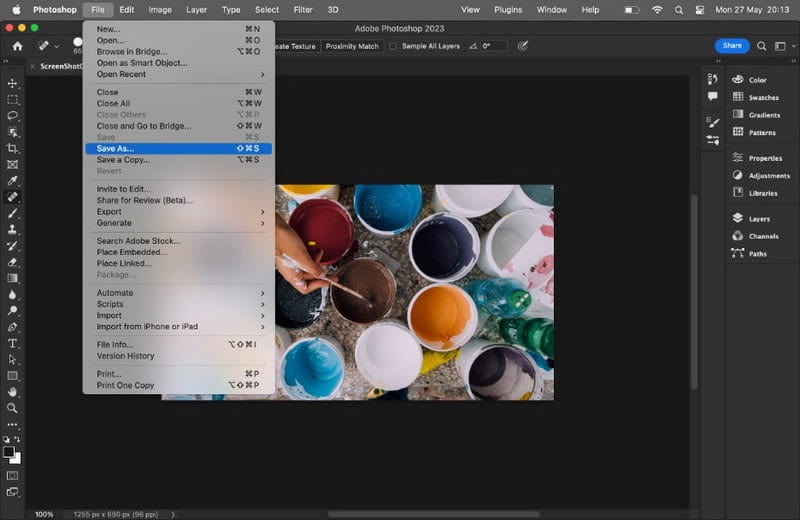The height and width of the screenshot is (520, 800).
Task: Click the angle input field showing 0°
Action: click(x=493, y=46)
